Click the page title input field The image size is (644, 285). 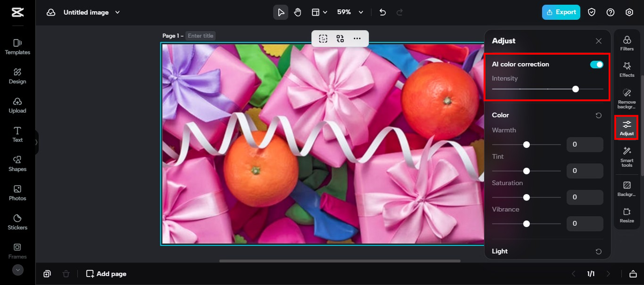[201, 36]
